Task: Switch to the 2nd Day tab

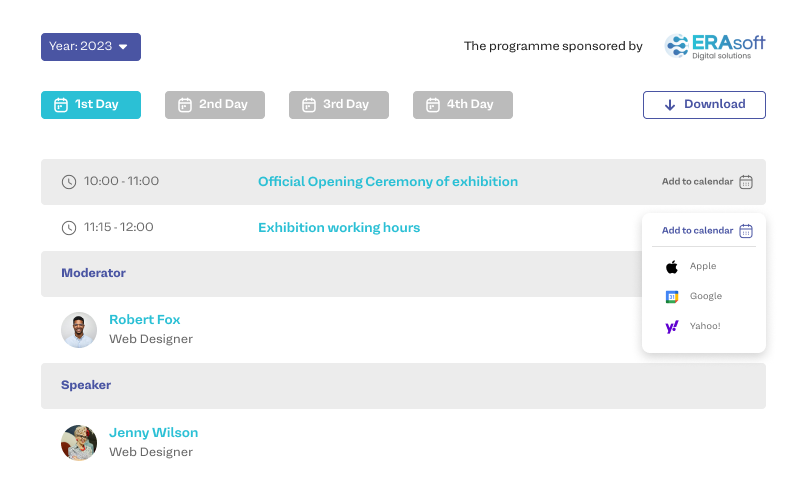Action: 214,105
